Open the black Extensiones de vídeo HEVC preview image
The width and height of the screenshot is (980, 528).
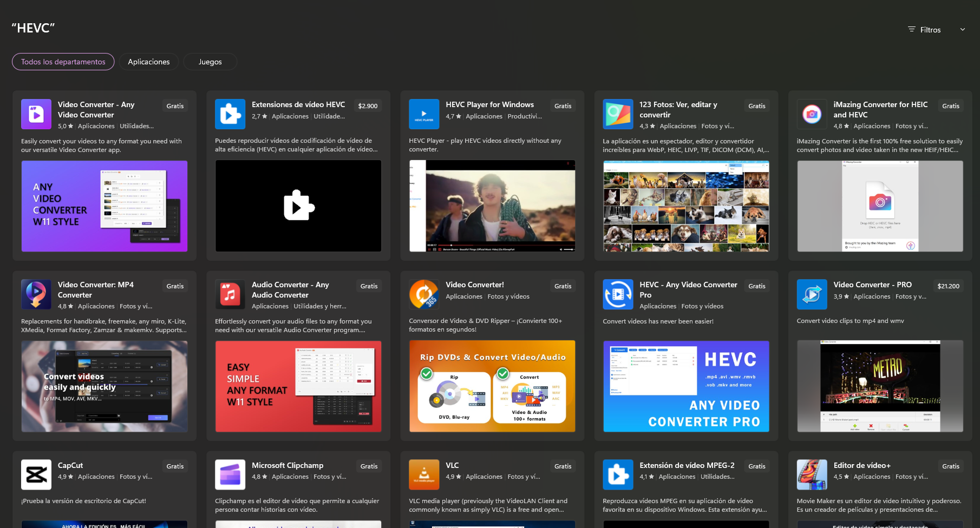(x=298, y=206)
